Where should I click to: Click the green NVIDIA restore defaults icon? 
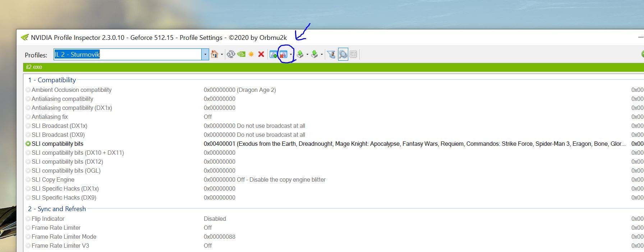pos(241,54)
